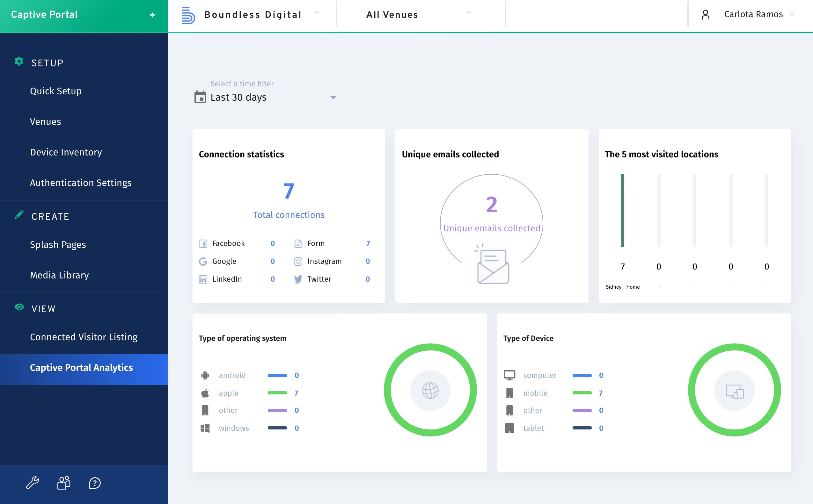Click the help question mark icon
Viewport: 813px width, 504px height.
[x=95, y=483]
